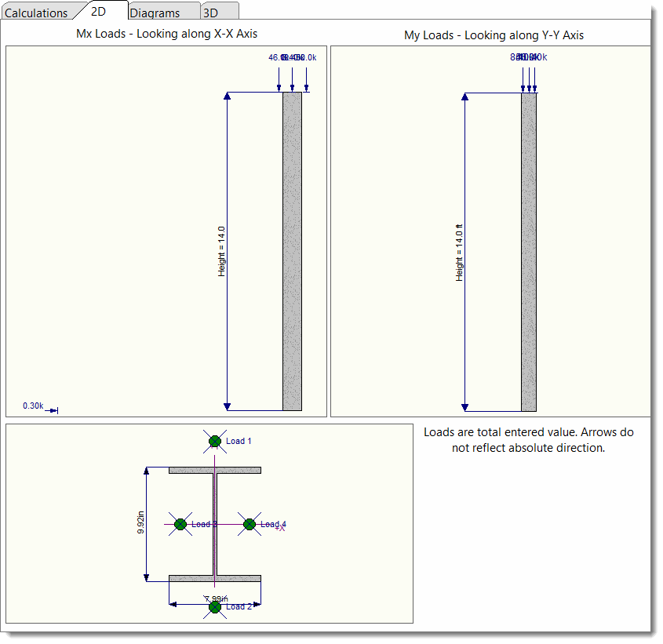
Task: Click the column in the My Loads view
Action: click(x=529, y=251)
